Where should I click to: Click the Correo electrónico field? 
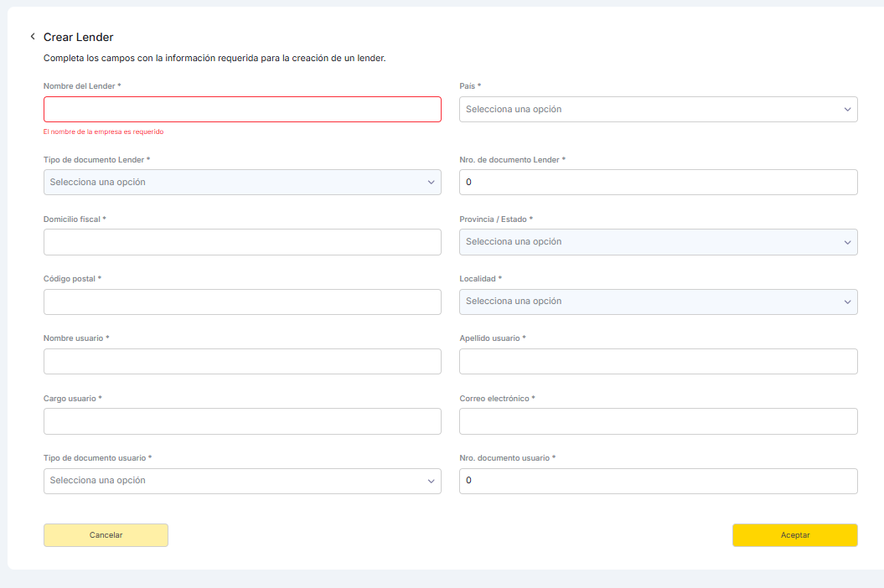click(x=658, y=421)
